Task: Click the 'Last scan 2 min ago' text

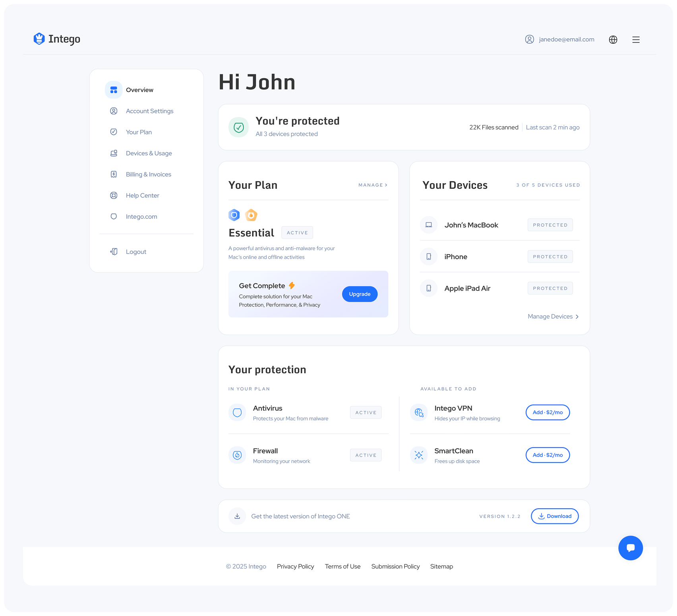Action: point(553,127)
